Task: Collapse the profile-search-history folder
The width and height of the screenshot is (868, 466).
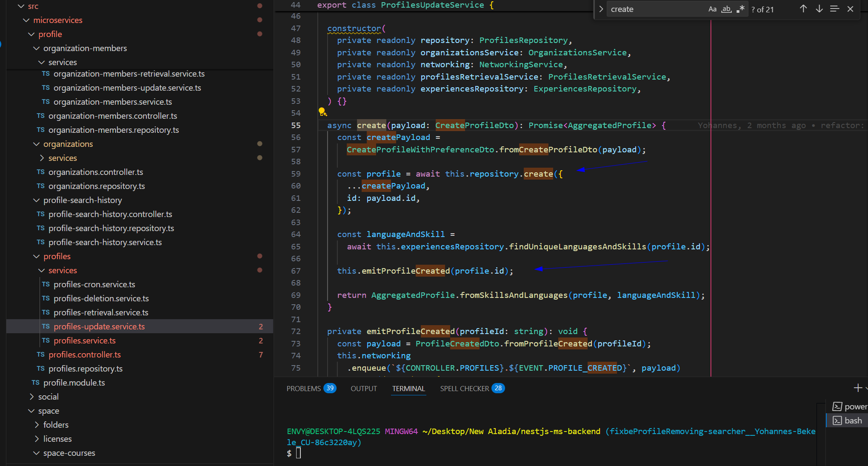Action: point(37,200)
